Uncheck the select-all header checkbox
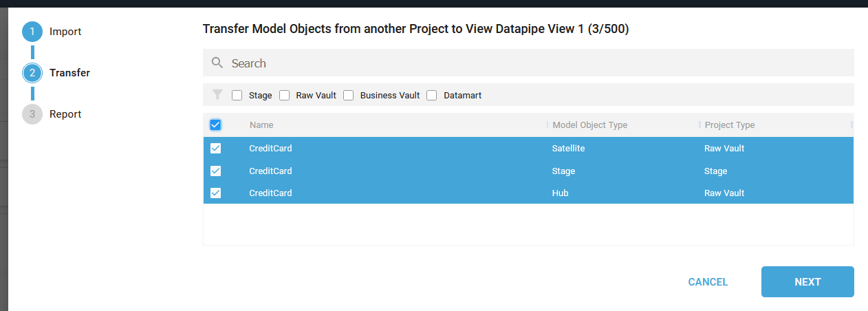The width and height of the screenshot is (868, 311). click(x=215, y=125)
